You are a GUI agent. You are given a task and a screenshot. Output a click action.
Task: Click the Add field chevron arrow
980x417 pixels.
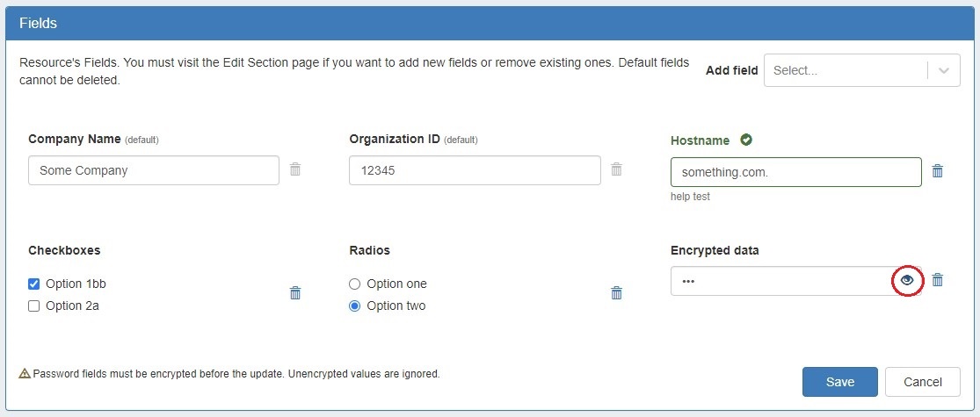tap(945, 70)
